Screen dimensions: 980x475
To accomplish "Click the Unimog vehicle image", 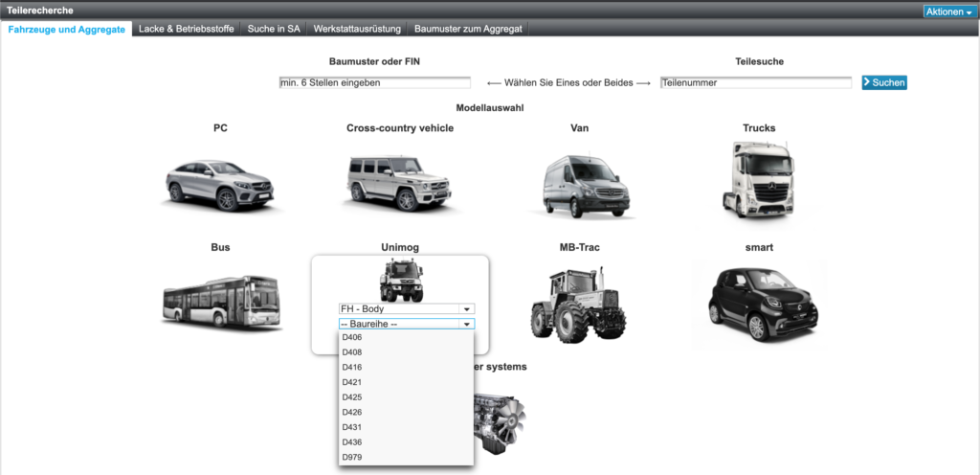I will (400, 280).
